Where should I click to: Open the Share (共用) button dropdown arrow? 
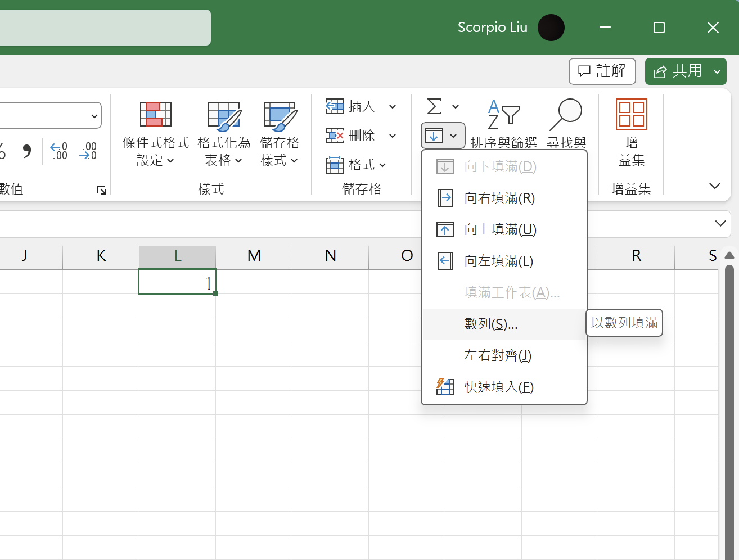tap(717, 71)
